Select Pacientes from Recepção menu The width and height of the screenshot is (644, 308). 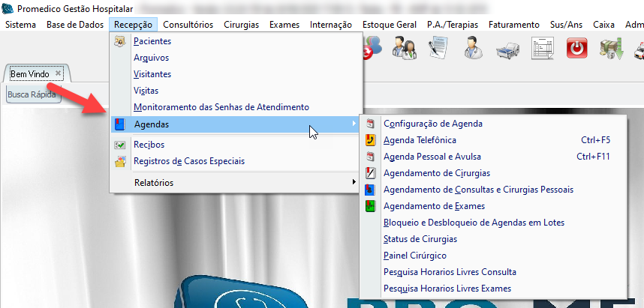tap(152, 41)
